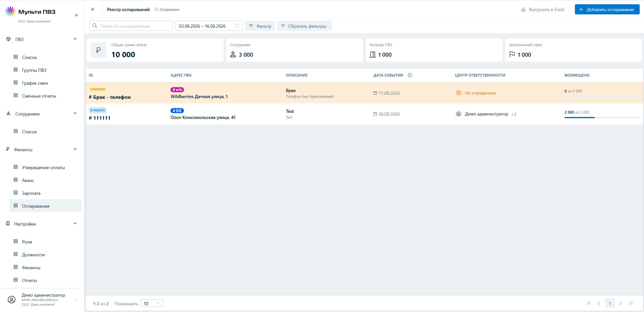Click calendar icon beside 06.08.2026
Screen dimensions: 644x312
coord(375,114)
